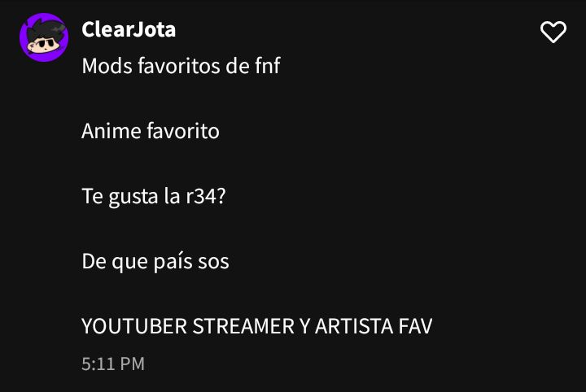The image size is (586, 392).
Task: Select the 'De que país sos' line
Action: click(155, 262)
